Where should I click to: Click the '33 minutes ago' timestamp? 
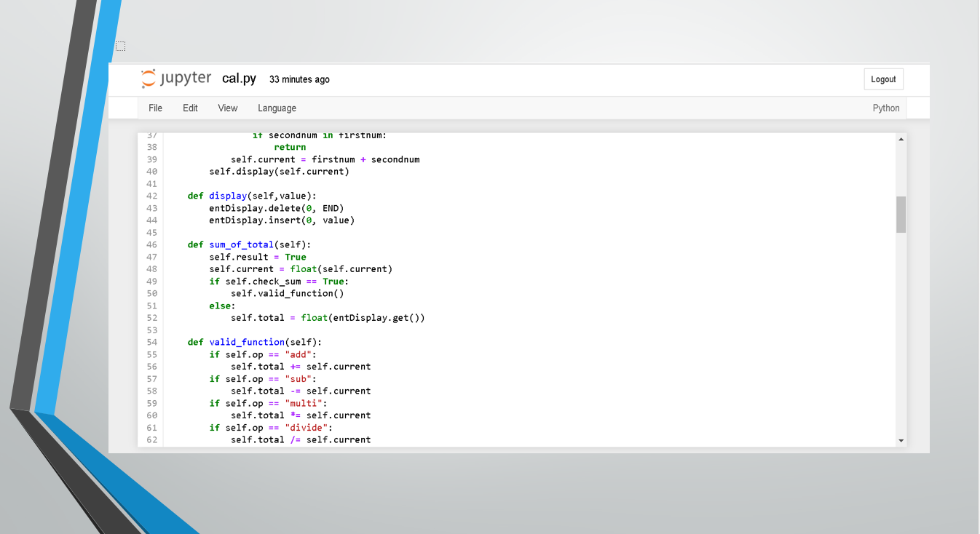tap(299, 79)
